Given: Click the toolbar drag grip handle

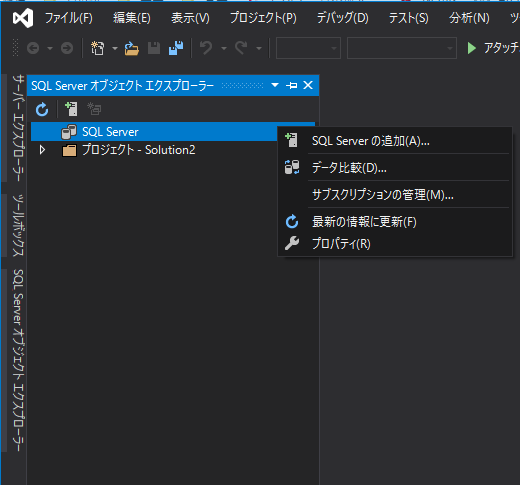Looking at the screenshot, I should [x=15, y=48].
